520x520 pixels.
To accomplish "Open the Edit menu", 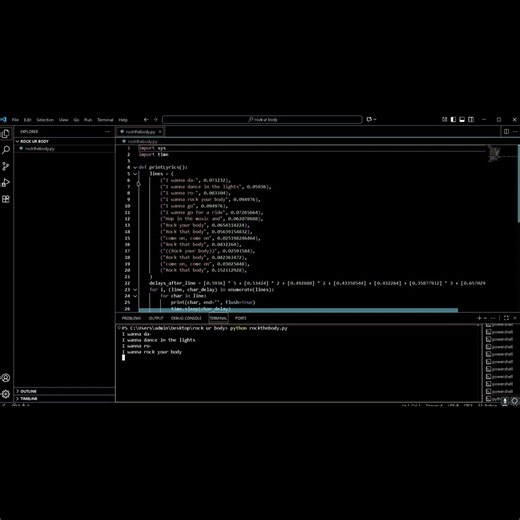I will (x=27, y=120).
